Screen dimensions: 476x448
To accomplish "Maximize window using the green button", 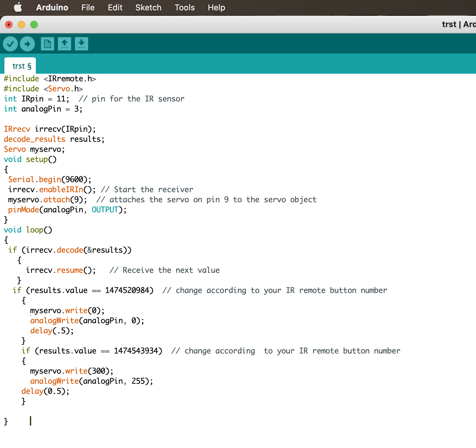I will [x=34, y=25].
